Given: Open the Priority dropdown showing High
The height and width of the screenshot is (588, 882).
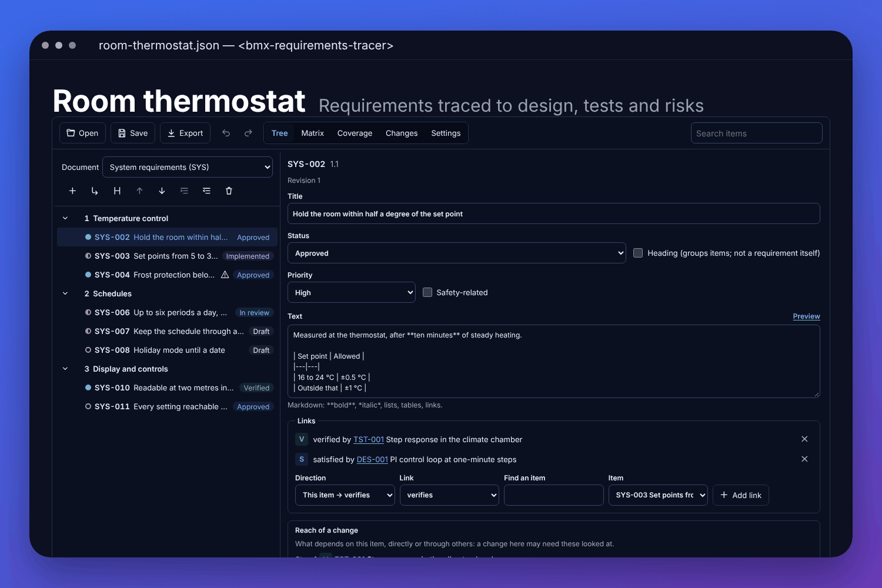Looking at the screenshot, I should [x=352, y=292].
